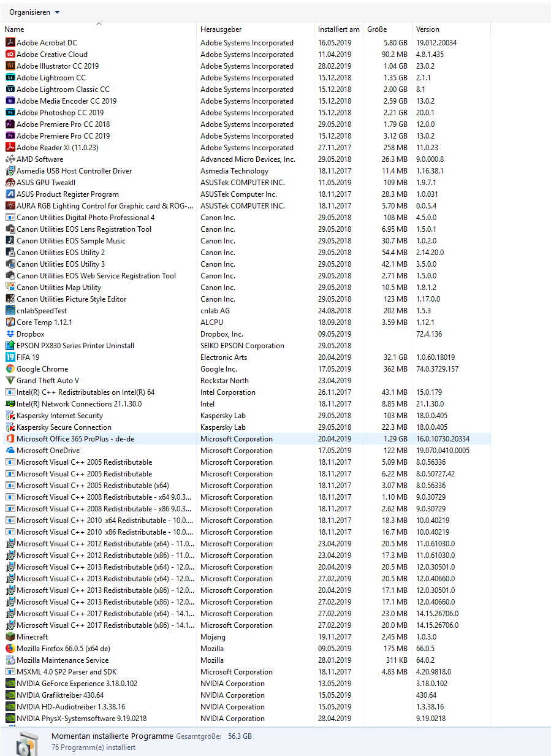This screenshot has width=551, height=756.
Task: Select the 90.2 GB size value
Action: pos(394,55)
